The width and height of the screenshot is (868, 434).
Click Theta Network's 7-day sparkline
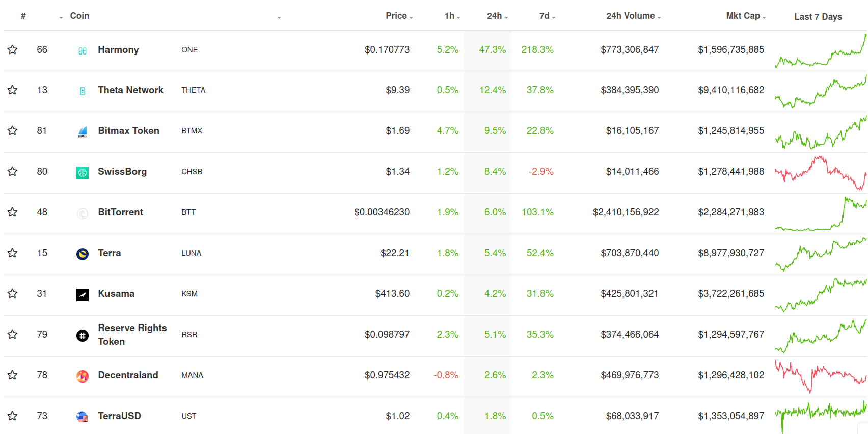click(x=821, y=91)
